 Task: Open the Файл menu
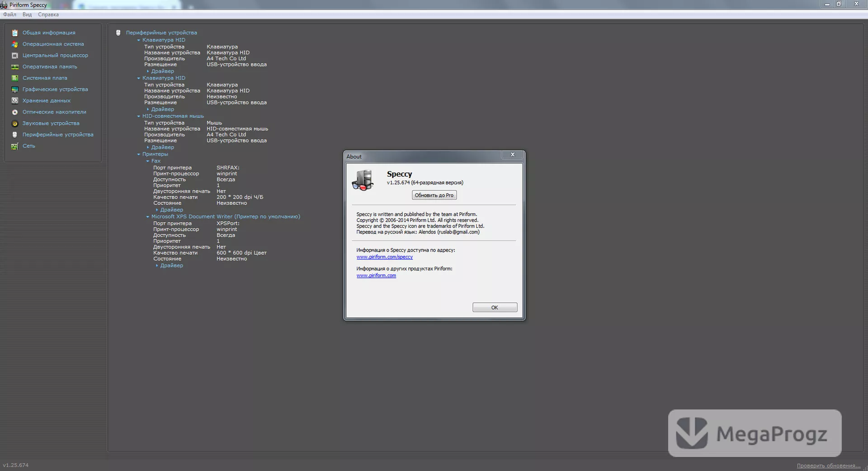click(x=9, y=14)
